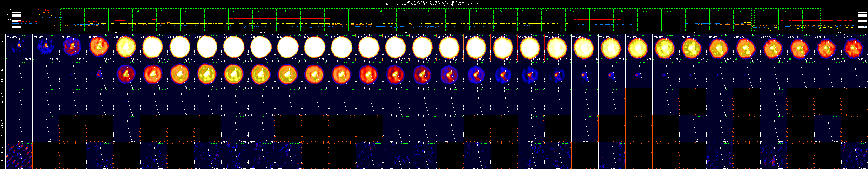This screenshot has width=868, height=169.
Task: Open the 25-50 keV image for the 05:09:36 interval
Action: (19, 128)
